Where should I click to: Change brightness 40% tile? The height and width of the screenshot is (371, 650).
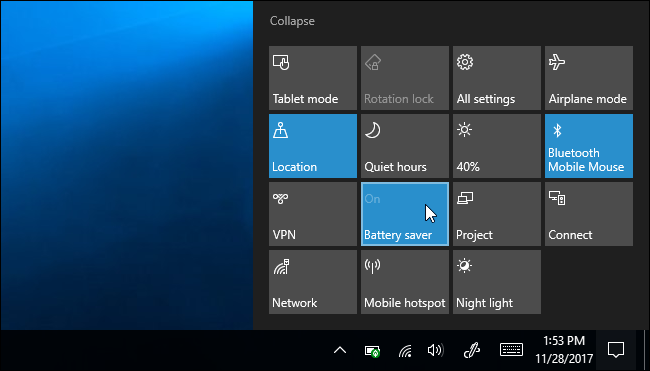tap(497, 146)
